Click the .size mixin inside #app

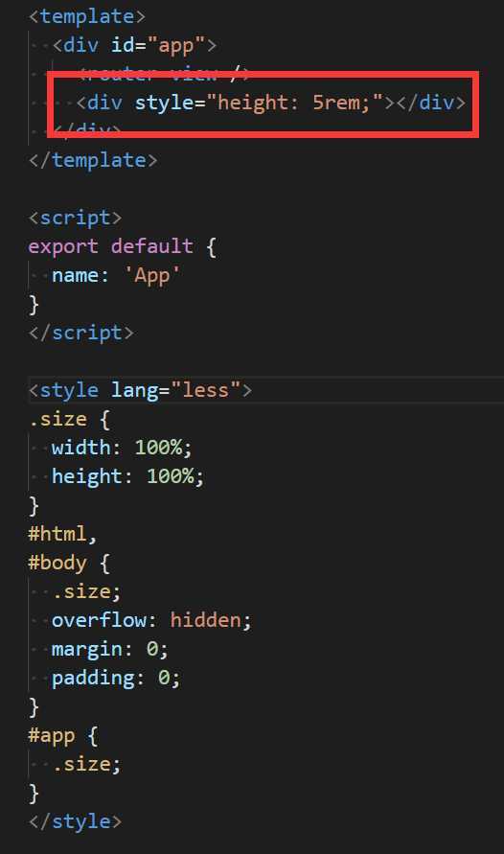(x=86, y=764)
